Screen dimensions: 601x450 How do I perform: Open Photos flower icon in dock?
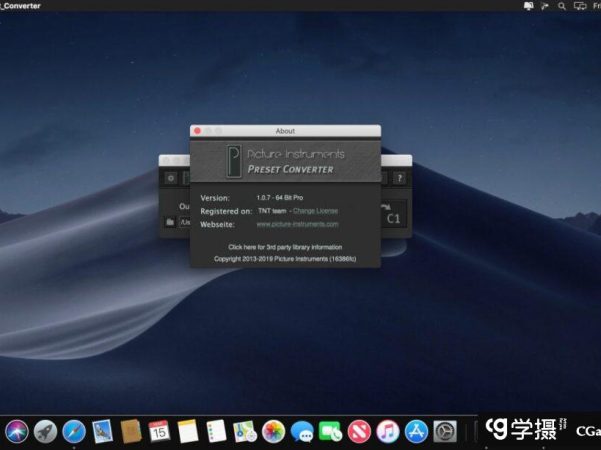(273, 431)
